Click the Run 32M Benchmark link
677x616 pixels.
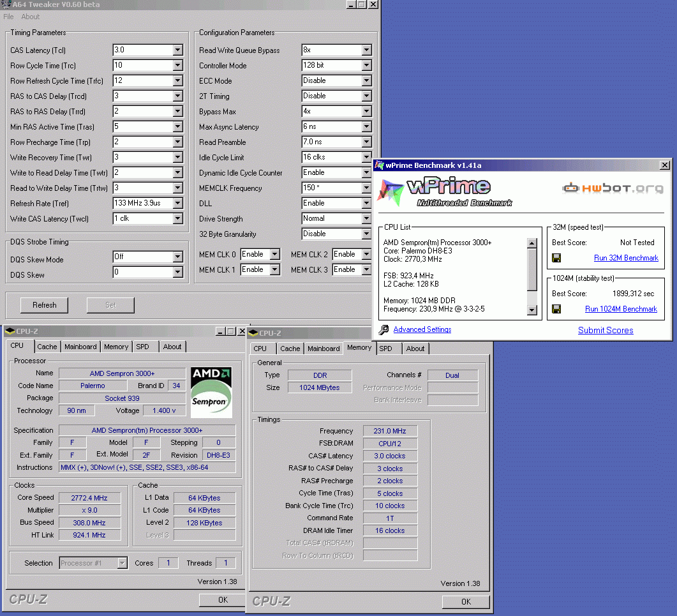tap(626, 258)
